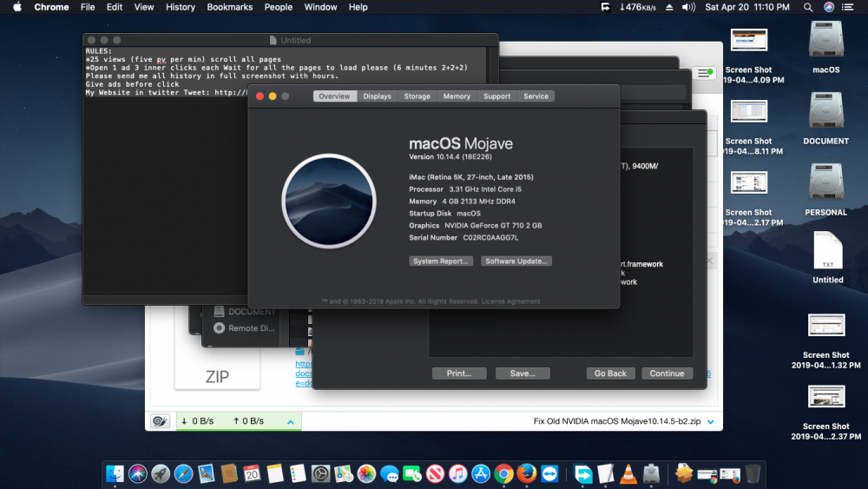
Task: Open Safari compass icon in dock
Action: click(x=183, y=474)
